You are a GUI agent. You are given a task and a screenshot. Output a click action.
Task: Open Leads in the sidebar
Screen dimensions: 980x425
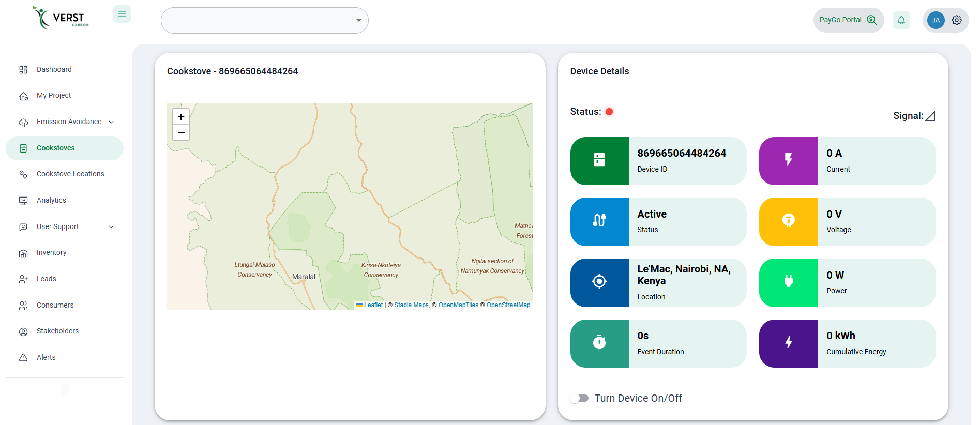click(65, 279)
